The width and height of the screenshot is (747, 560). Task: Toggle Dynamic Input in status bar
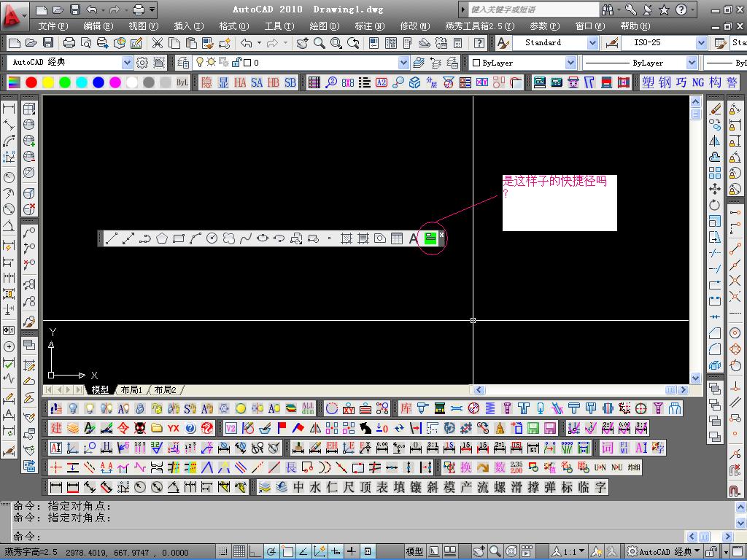click(x=336, y=551)
